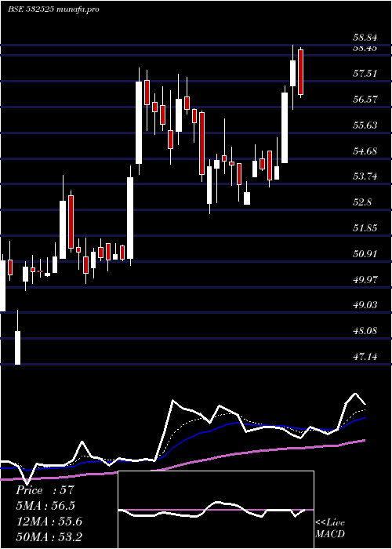This screenshot has height=549, width=392.
Task: Select the 55.63 price axis label
Action: pos(365,125)
